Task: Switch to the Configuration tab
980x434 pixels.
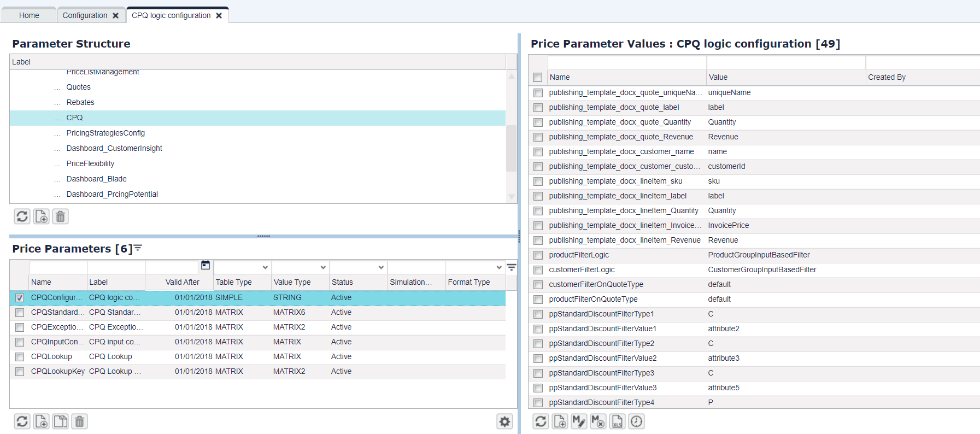Action: pyautogui.click(x=85, y=15)
